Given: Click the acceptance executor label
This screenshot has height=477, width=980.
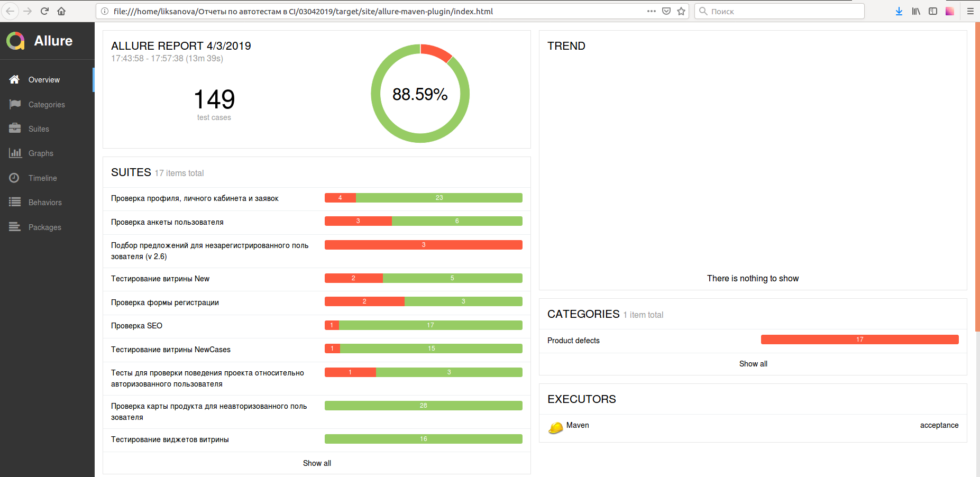Looking at the screenshot, I should (x=939, y=425).
